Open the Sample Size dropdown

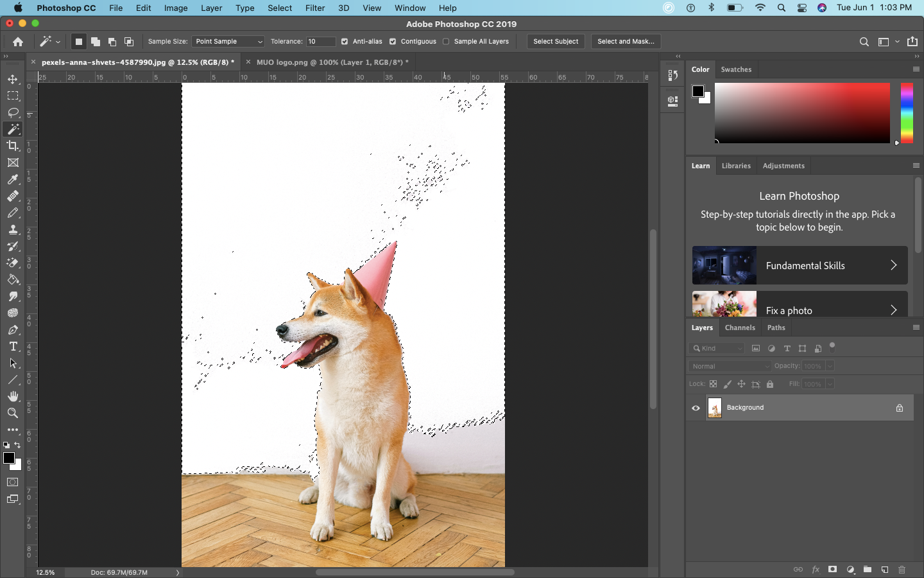pyautogui.click(x=227, y=41)
